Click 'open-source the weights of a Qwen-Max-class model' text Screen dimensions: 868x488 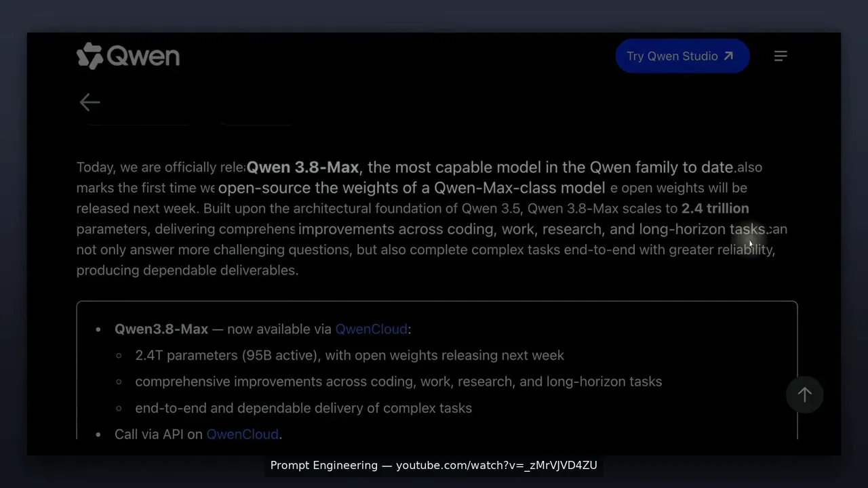[x=412, y=188]
